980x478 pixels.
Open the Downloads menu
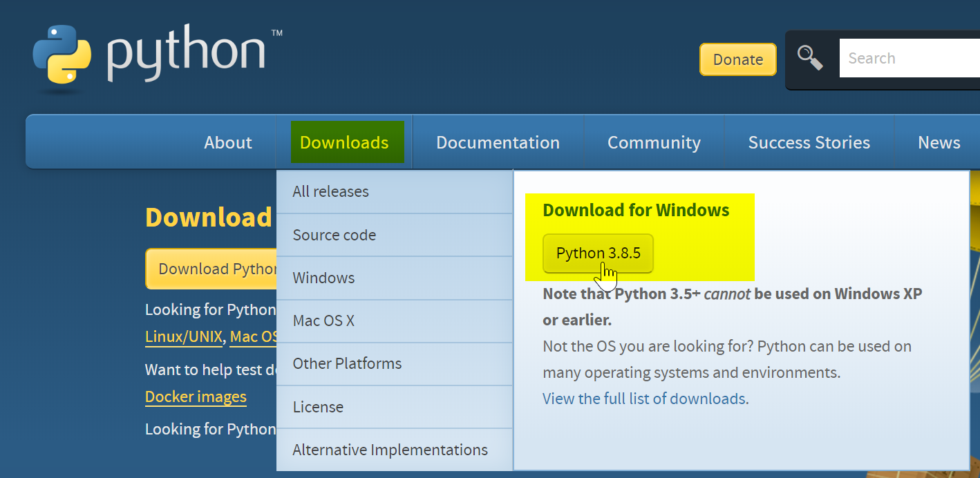pos(344,142)
